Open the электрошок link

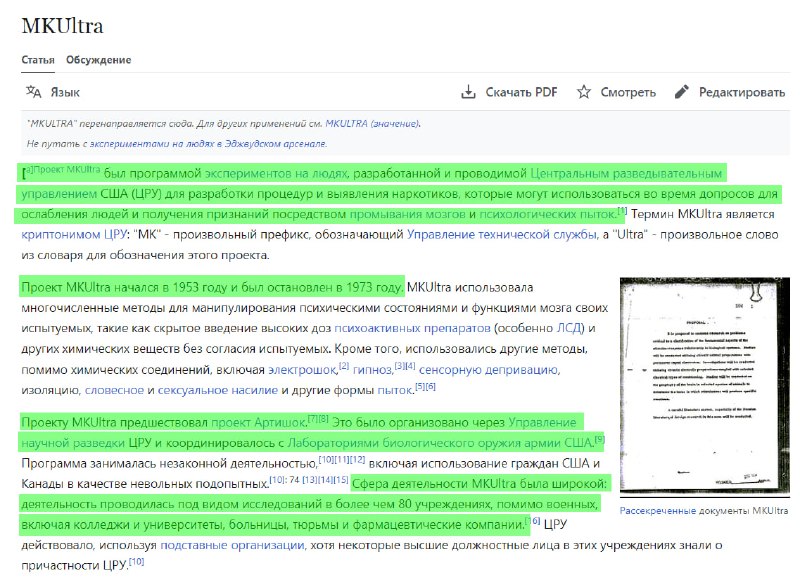[x=303, y=370]
